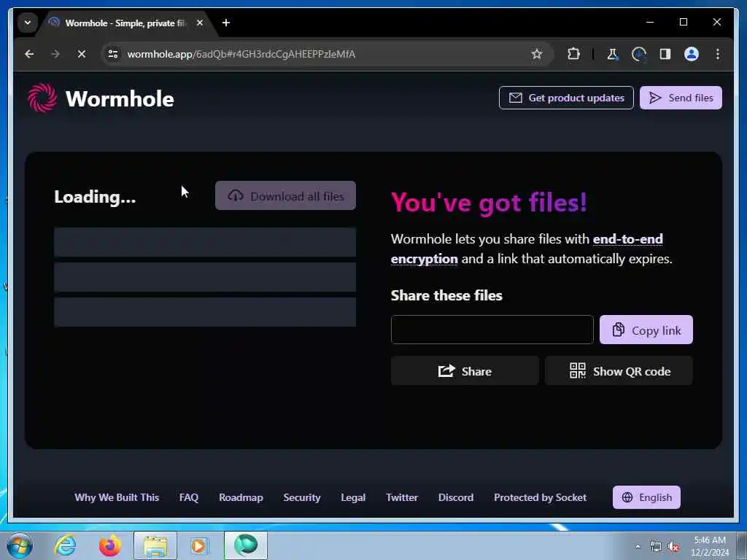Open the Security footer link
This screenshot has width=747, height=560.
[301, 497]
